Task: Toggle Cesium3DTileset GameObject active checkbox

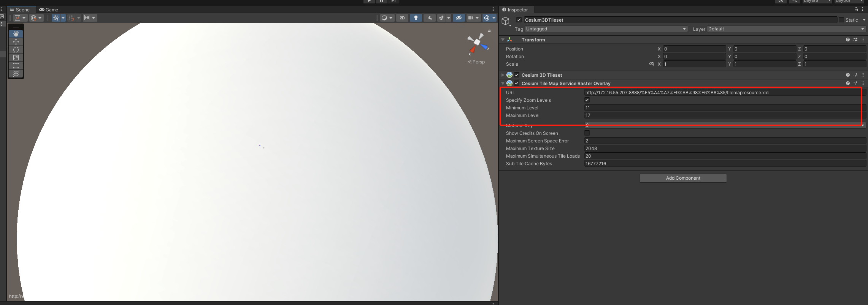Action: [x=519, y=20]
